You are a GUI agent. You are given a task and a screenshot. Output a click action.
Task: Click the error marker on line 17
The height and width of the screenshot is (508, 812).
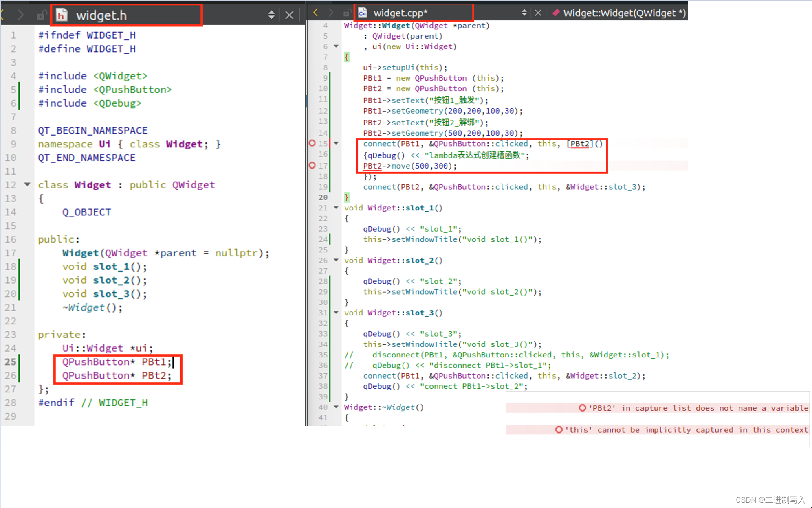(312, 165)
